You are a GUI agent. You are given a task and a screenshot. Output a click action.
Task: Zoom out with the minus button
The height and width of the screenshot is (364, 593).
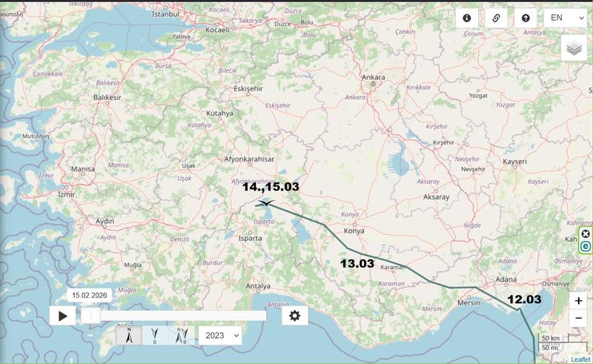coord(578,318)
